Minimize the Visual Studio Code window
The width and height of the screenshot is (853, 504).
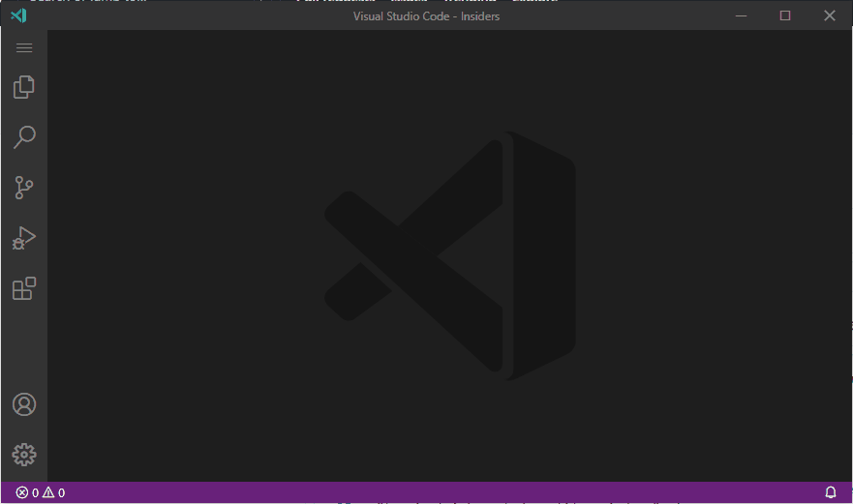(x=741, y=15)
